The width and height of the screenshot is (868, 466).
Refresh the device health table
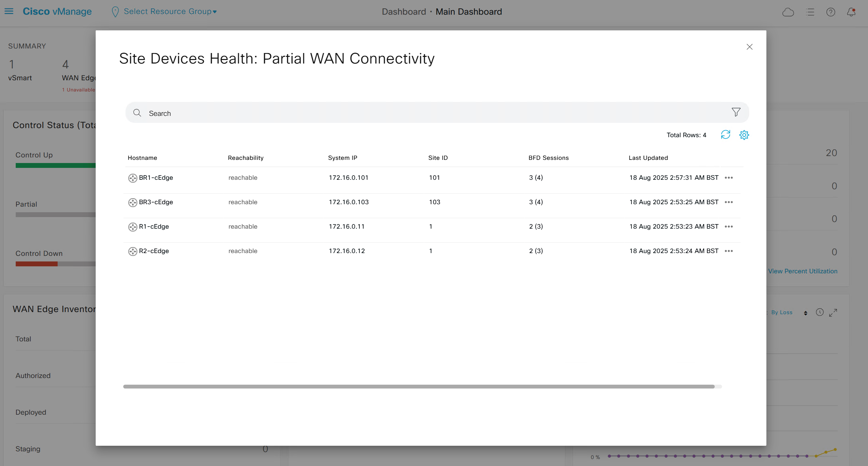pos(726,135)
